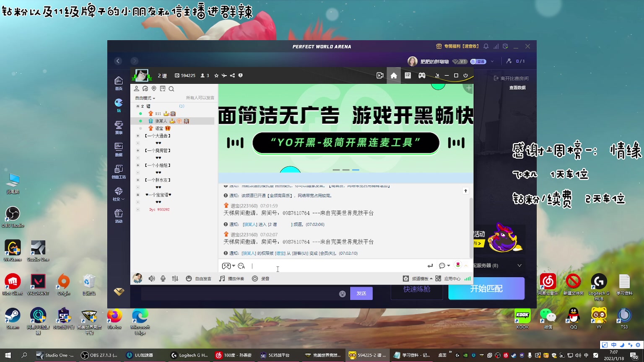Open the YY channel home tab

(x=393, y=76)
